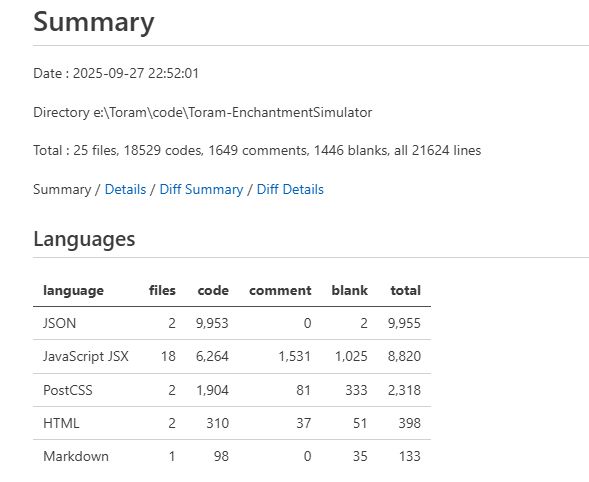Click the Languages heading
The width and height of the screenshot is (589, 482).
click(84, 239)
